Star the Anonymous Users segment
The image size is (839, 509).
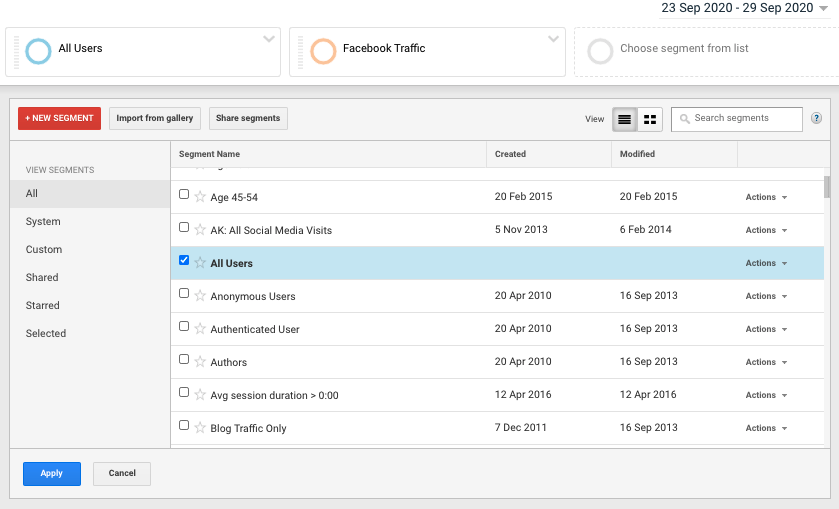[x=200, y=296]
